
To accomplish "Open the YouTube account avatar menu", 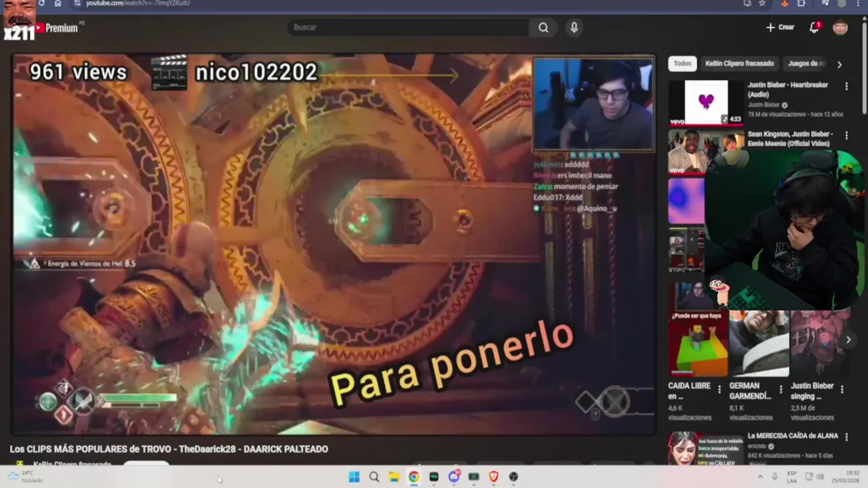I will 840,27.
